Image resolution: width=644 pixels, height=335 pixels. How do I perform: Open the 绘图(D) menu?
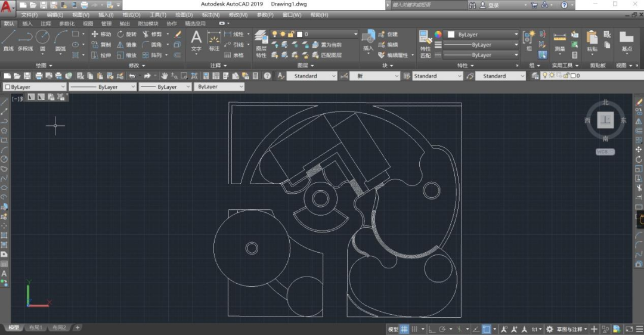tap(184, 15)
